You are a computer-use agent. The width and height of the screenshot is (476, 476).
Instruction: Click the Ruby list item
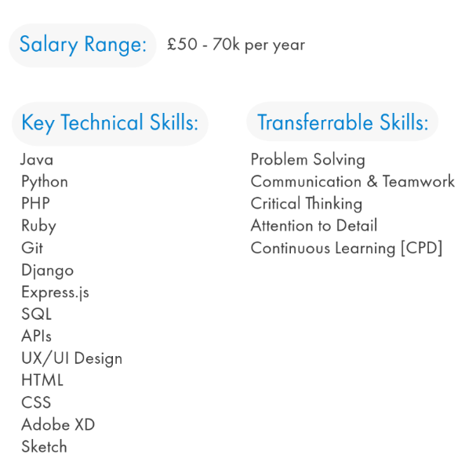(x=39, y=226)
